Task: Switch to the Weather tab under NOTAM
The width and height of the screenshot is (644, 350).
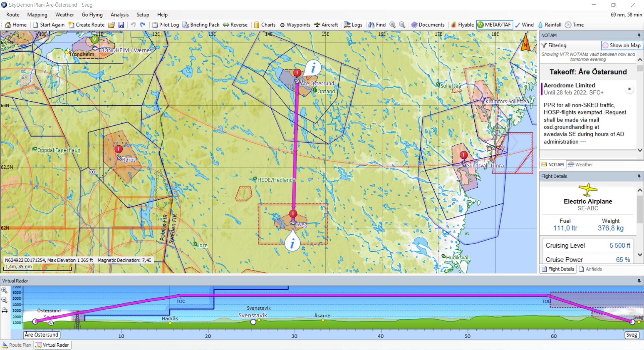Action: pyautogui.click(x=580, y=164)
